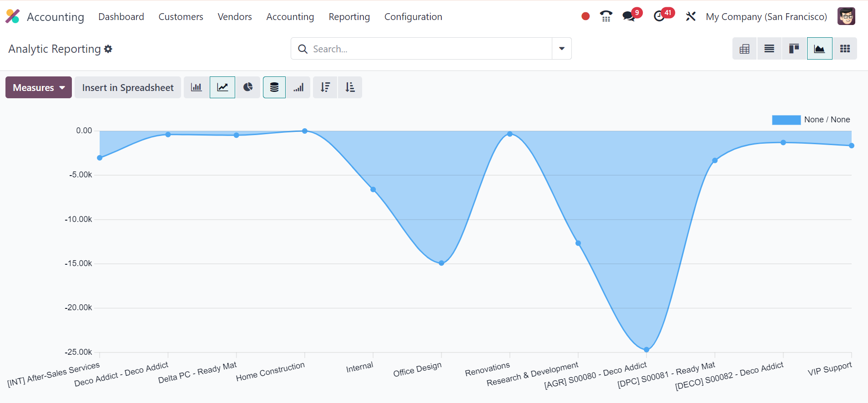Image resolution: width=868 pixels, height=403 pixels.
Task: Sort chart in descending order
Action: [x=325, y=87]
